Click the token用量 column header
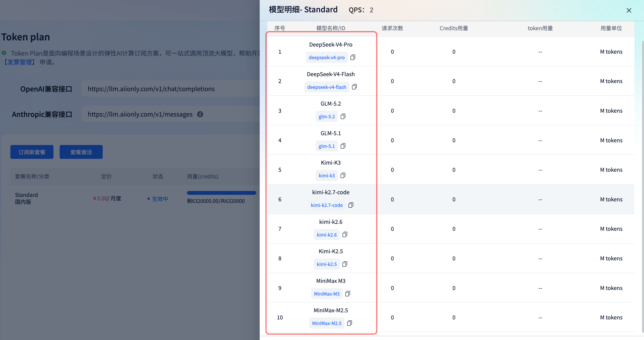 tap(540, 28)
